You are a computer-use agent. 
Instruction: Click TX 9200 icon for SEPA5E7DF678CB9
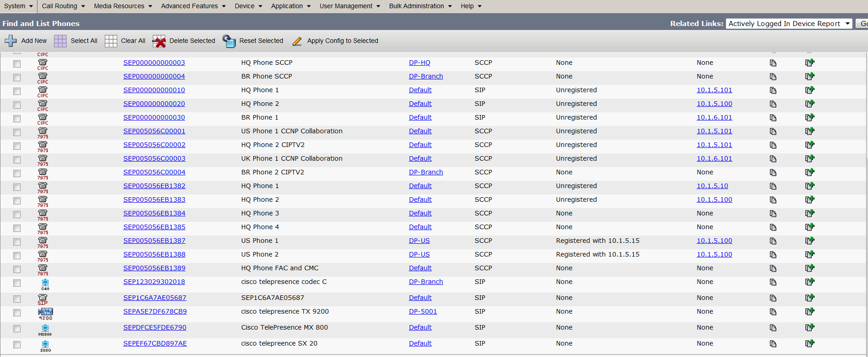point(45,314)
